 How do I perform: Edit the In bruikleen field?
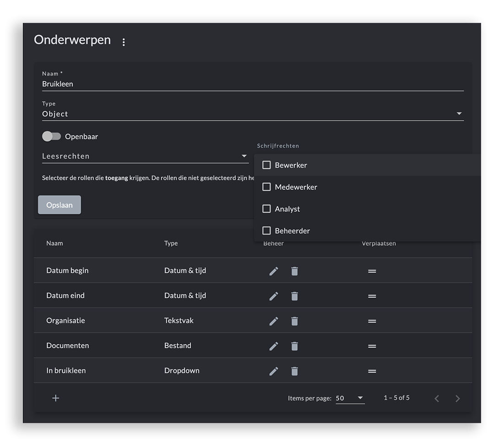(274, 371)
